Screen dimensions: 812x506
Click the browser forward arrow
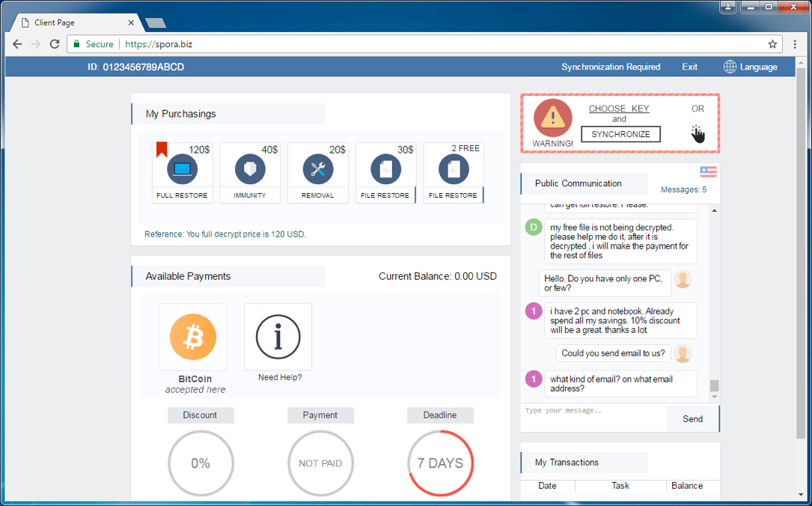pos(36,44)
